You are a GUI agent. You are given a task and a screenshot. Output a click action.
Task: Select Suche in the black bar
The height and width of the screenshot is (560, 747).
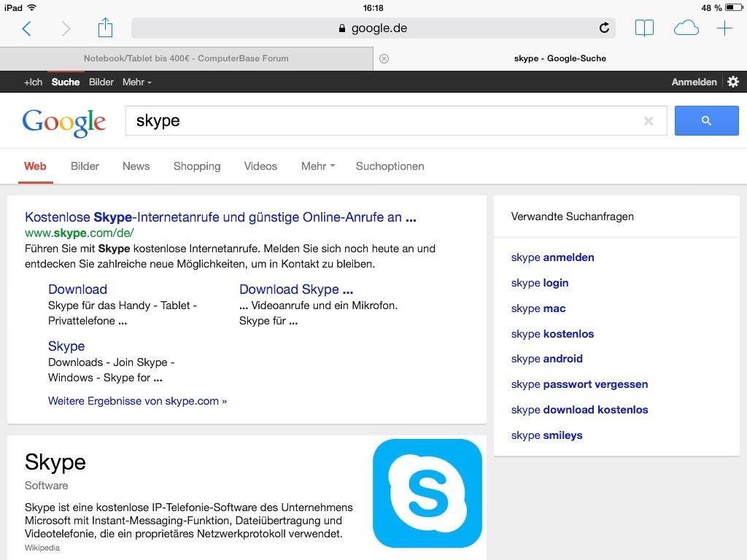click(x=65, y=82)
